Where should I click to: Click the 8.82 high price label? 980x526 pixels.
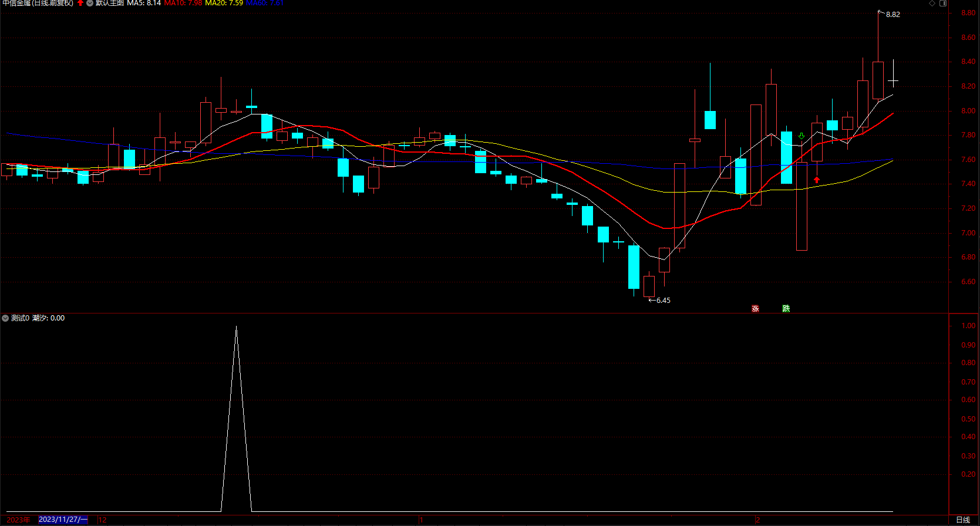pos(893,15)
